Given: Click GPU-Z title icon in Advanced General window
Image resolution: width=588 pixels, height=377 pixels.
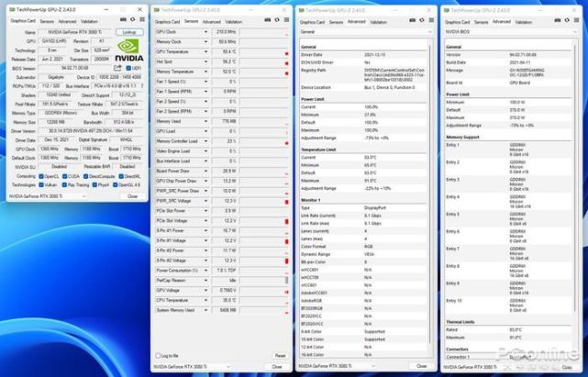Looking at the screenshot, I should [x=302, y=10].
